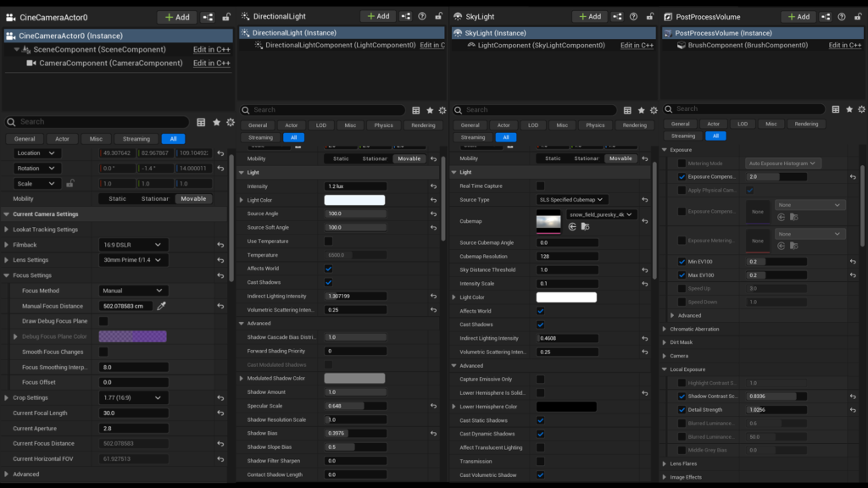Click the eyedropper next to Manual Focus Distance
868x488 pixels.
[x=162, y=306]
